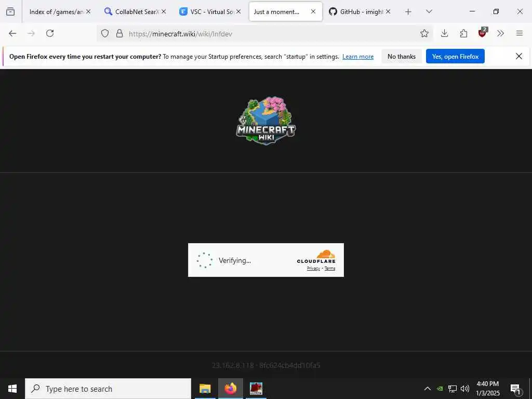The image size is (532, 399).
Task: Follow the Learn more link
Action: point(358,57)
